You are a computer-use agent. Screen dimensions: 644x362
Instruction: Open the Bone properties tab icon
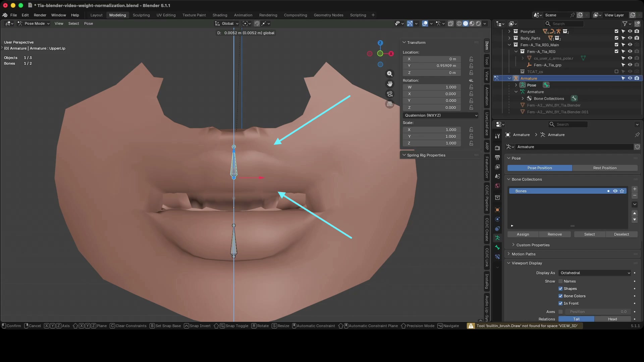497,247
